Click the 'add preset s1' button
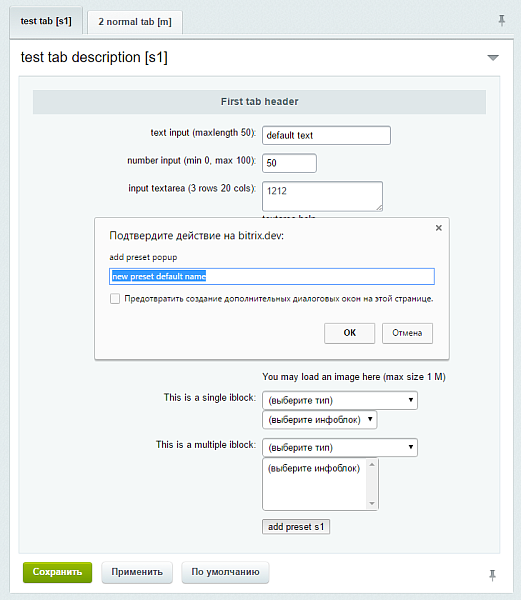 (296, 527)
